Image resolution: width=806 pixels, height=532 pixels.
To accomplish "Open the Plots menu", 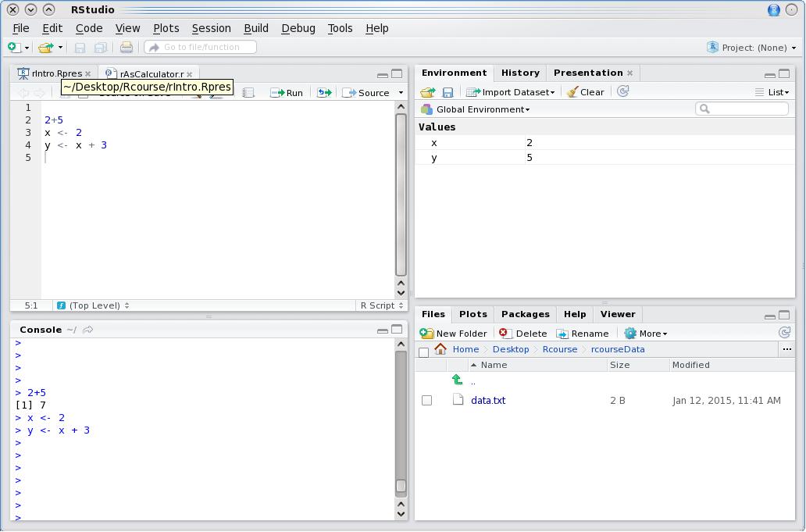I will pyautogui.click(x=166, y=28).
